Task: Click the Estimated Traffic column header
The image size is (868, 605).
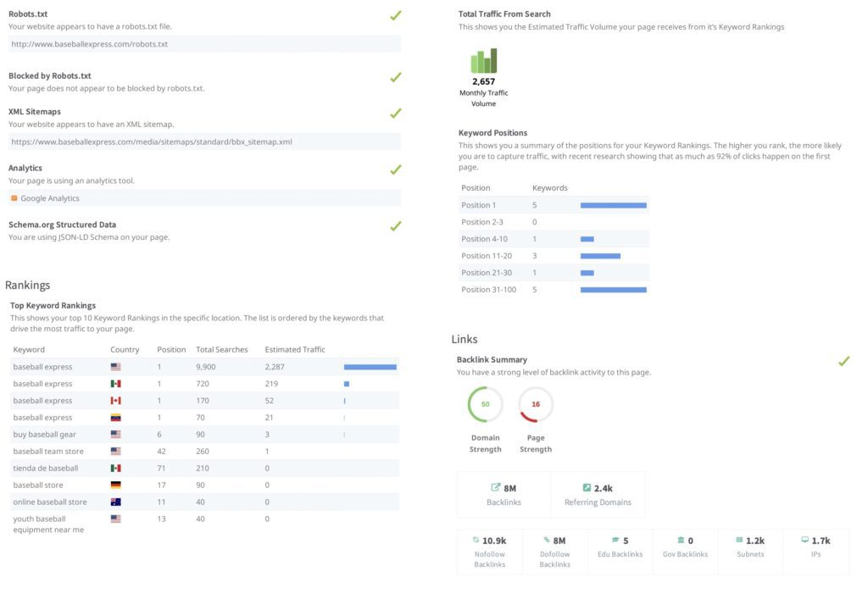Action: pos(295,349)
